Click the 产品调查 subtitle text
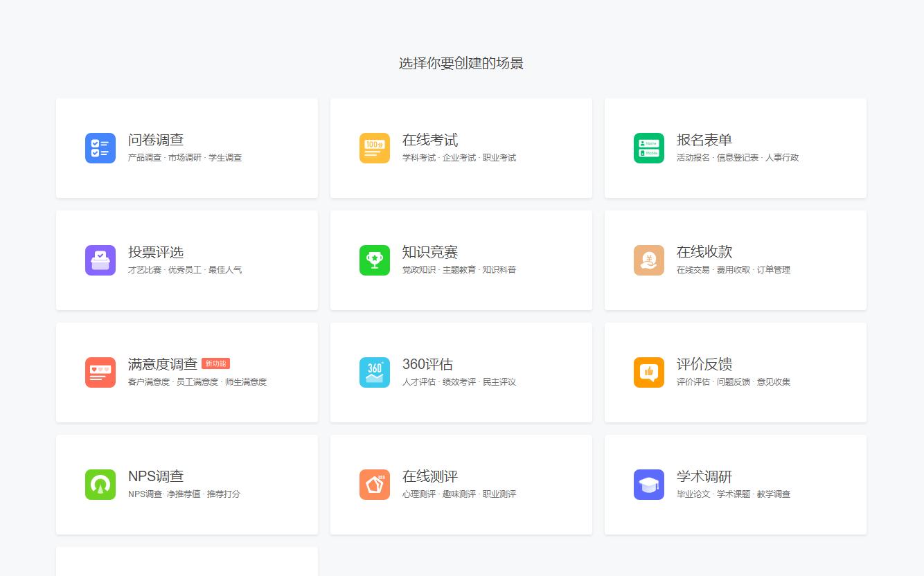This screenshot has height=576, width=924. pos(143,157)
